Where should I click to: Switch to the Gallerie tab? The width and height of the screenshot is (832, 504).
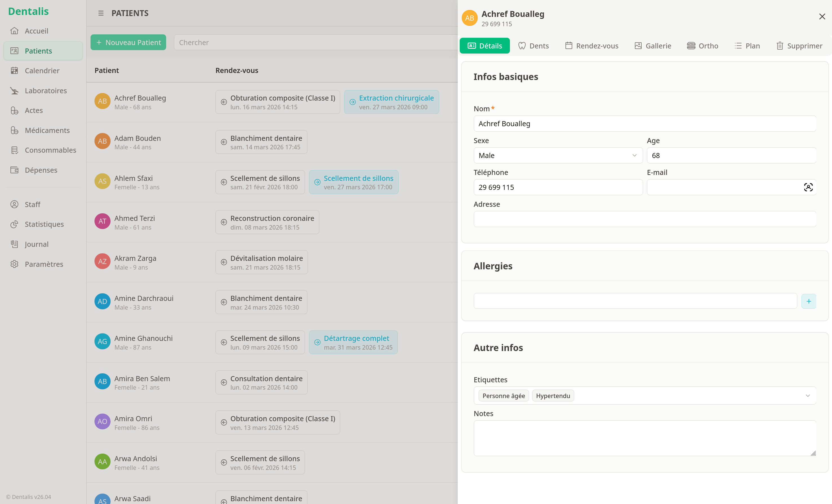(653, 46)
